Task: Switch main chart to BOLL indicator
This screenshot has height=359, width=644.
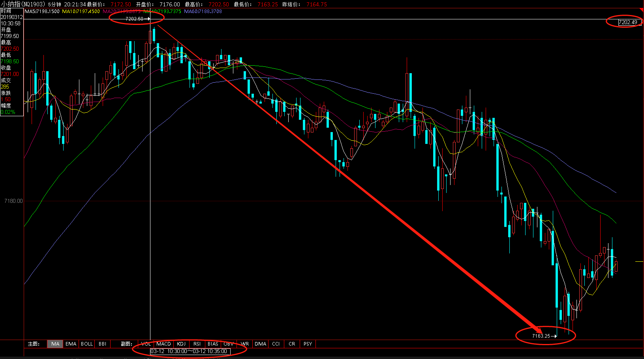Action: click(87, 344)
